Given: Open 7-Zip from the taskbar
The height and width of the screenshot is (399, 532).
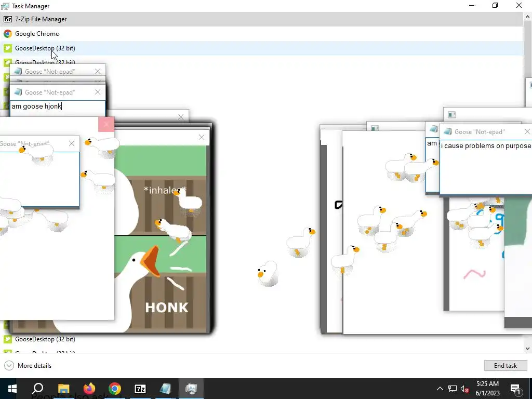Looking at the screenshot, I should click(140, 389).
